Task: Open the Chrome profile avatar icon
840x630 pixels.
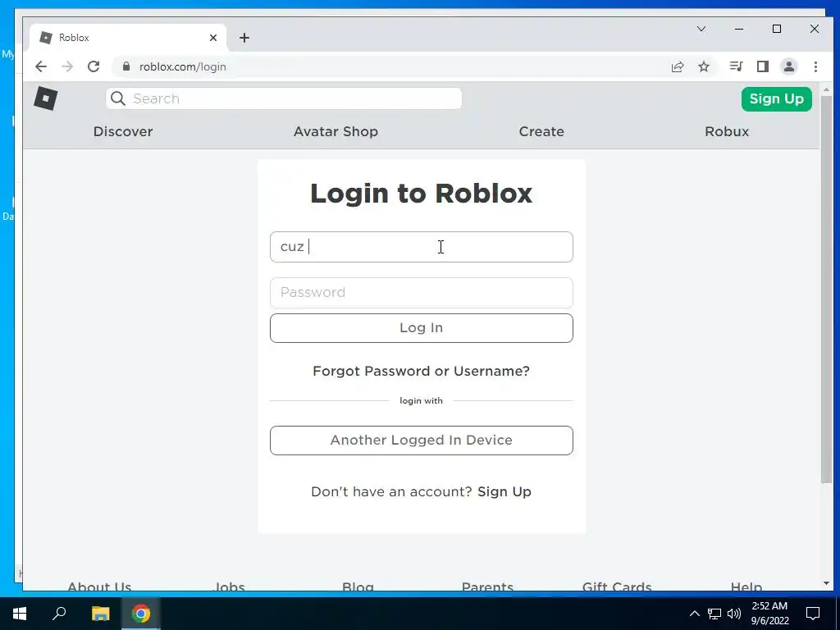Action: (789, 66)
